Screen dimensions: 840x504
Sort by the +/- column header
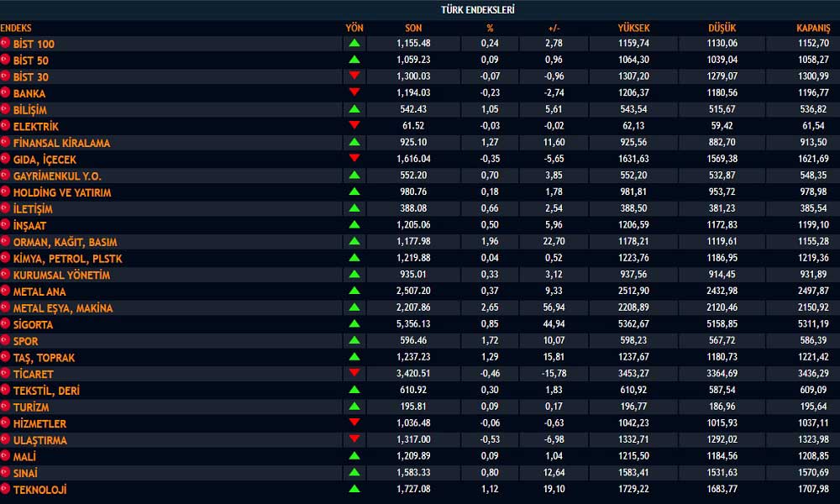click(x=554, y=28)
